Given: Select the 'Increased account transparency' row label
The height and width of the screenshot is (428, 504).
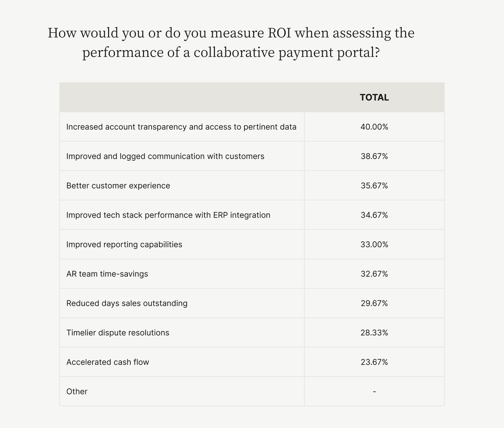Looking at the screenshot, I should [x=181, y=127].
